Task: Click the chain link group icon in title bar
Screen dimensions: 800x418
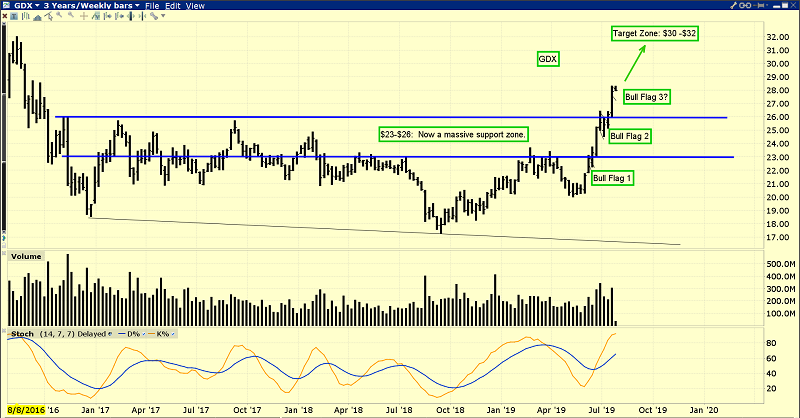Action: [x=745, y=5]
